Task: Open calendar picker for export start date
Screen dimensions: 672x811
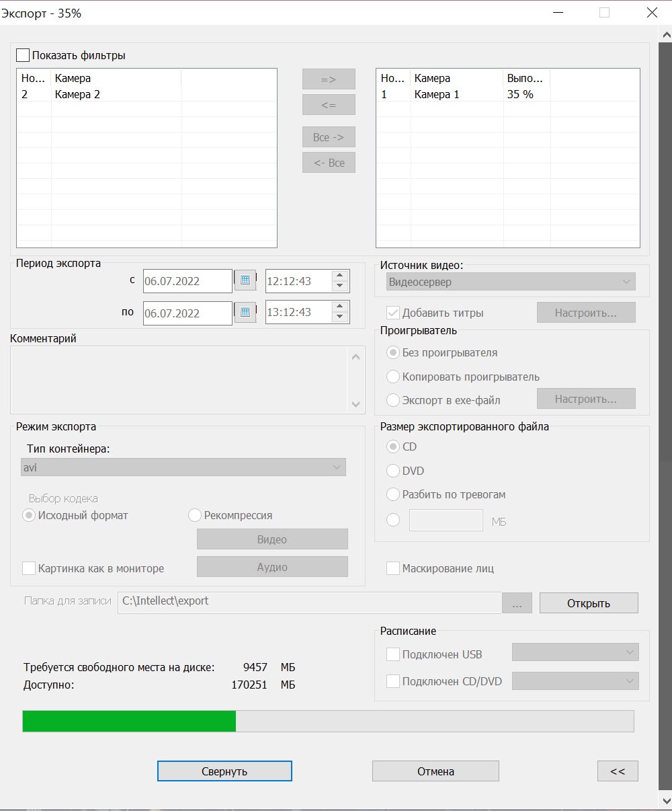Action: (245, 280)
